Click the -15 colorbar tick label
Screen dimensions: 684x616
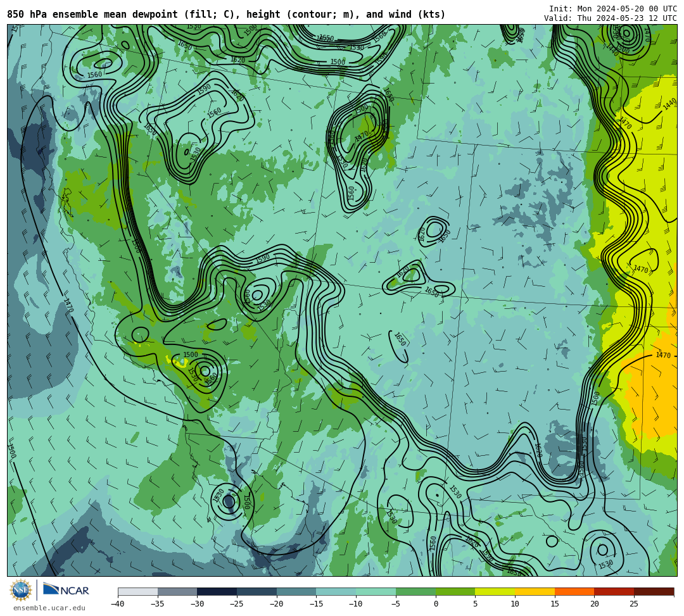click(316, 604)
